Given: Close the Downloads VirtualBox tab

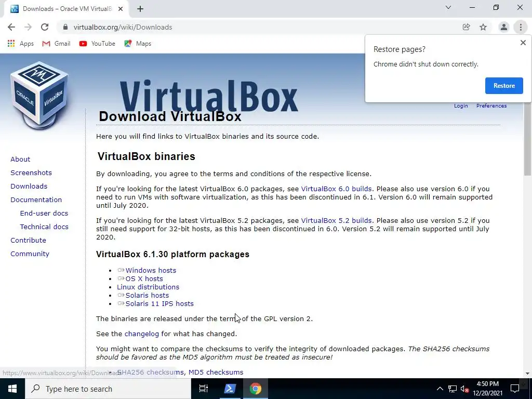Looking at the screenshot, I should point(121,9).
